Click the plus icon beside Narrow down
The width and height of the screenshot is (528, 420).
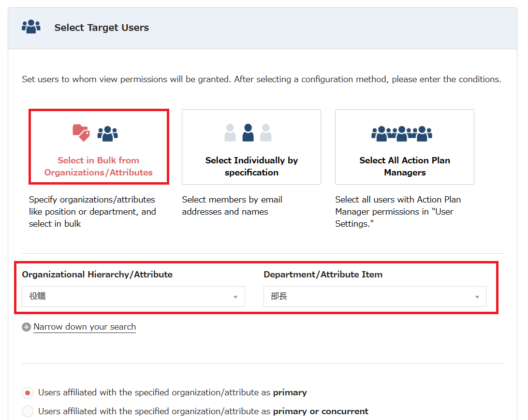pyautogui.click(x=26, y=327)
